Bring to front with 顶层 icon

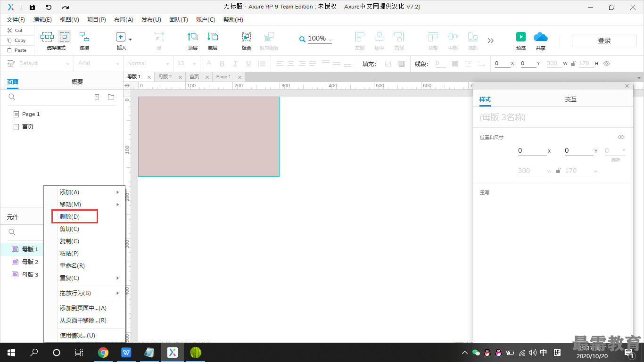[193, 37]
